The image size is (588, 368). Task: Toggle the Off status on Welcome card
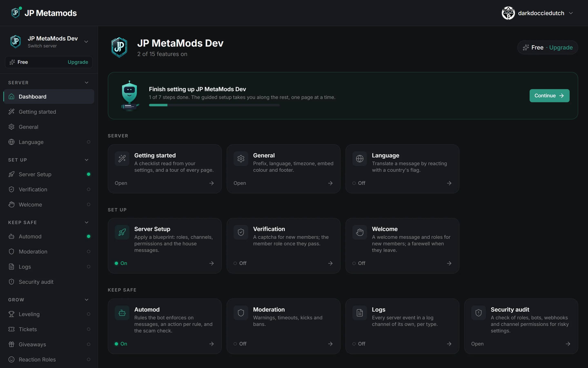(359, 263)
